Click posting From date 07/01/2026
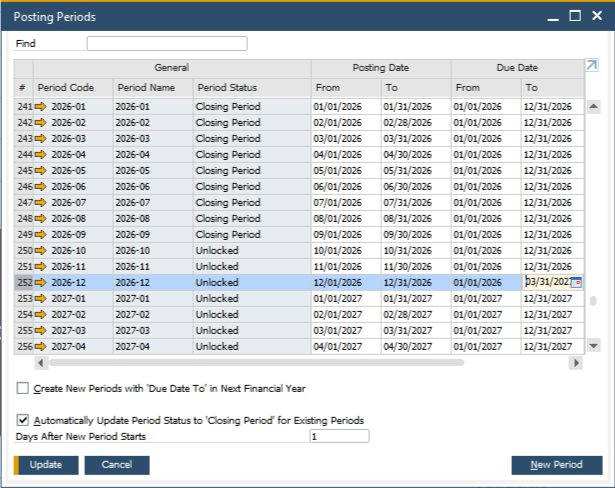The height and width of the screenshot is (488, 615). pos(346,203)
